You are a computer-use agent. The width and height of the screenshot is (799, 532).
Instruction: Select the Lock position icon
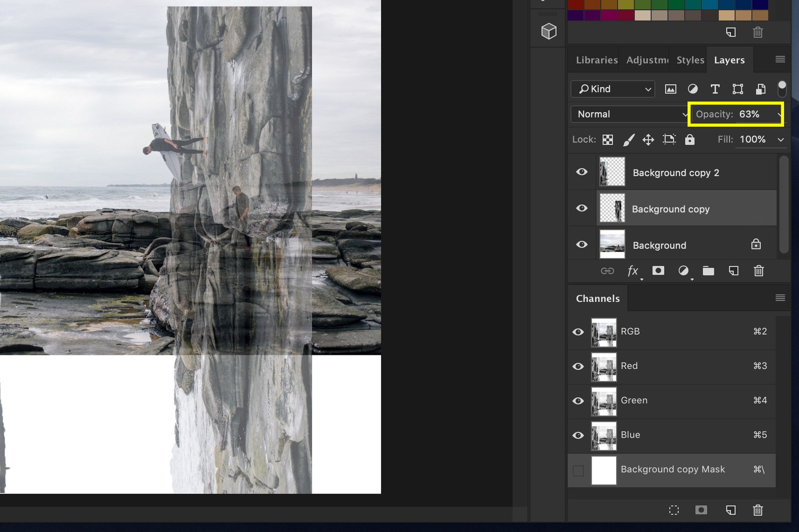click(x=649, y=140)
